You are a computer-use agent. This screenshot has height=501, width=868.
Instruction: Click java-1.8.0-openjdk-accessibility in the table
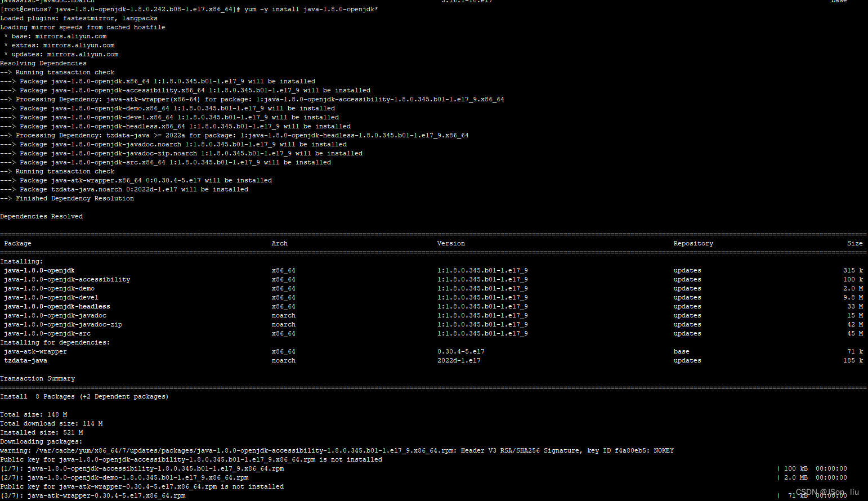(x=67, y=280)
